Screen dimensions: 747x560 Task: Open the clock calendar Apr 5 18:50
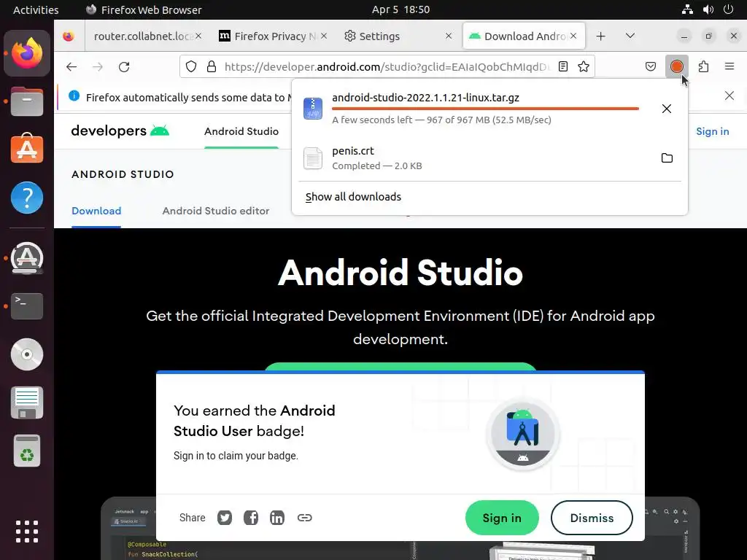click(400, 9)
